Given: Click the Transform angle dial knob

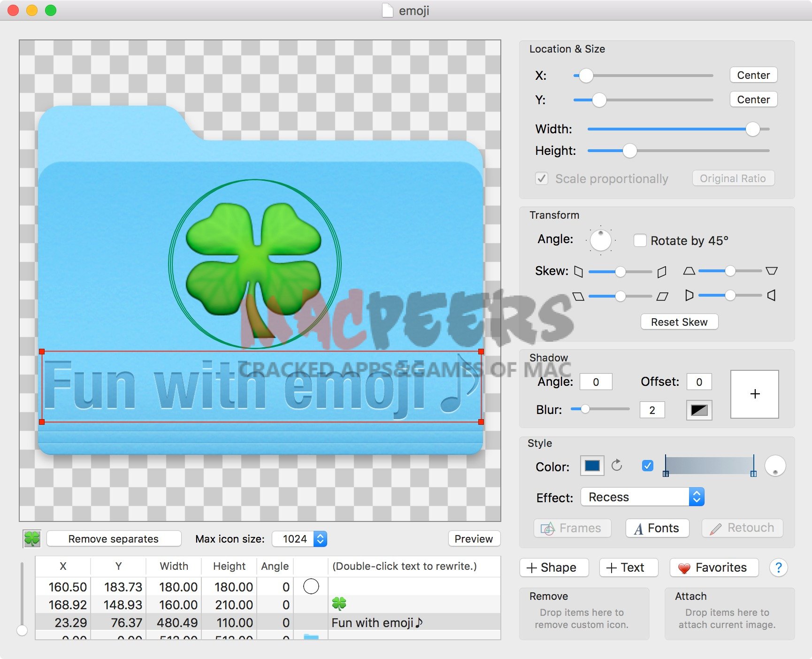Looking at the screenshot, I should tap(600, 240).
